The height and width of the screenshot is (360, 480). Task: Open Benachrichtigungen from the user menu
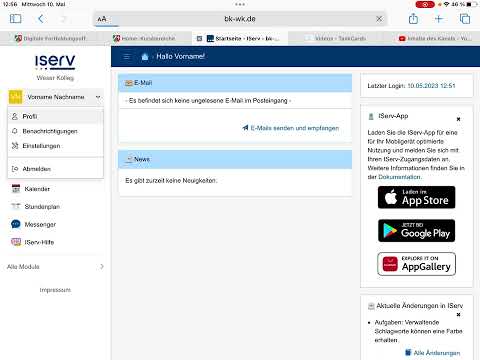point(55,131)
